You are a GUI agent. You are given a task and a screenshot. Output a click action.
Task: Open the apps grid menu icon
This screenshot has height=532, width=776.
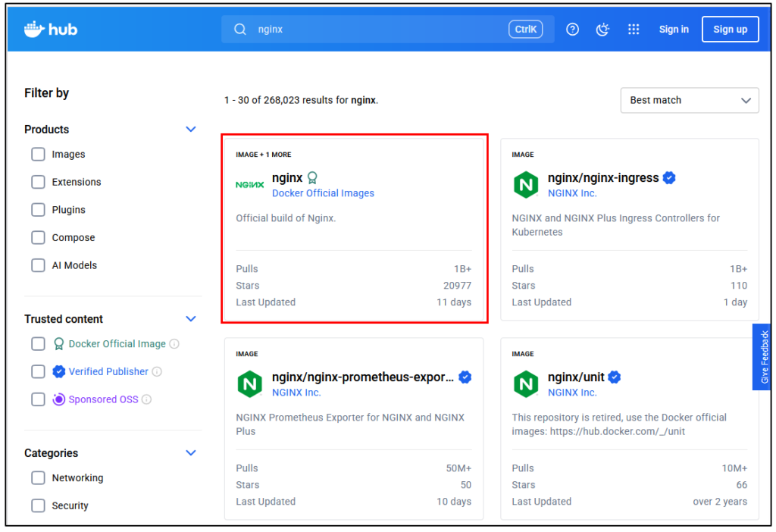(x=634, y=30)
